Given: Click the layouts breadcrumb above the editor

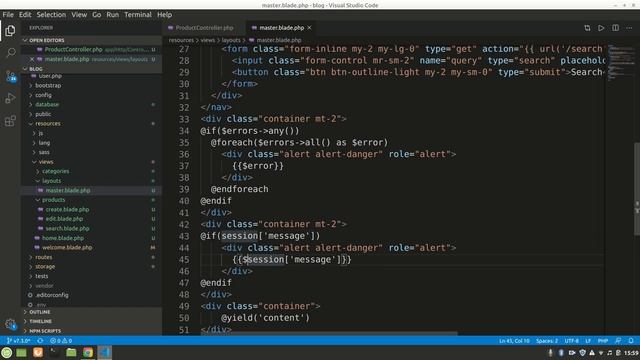Looking at the screenshot, I should click(231, 40).
